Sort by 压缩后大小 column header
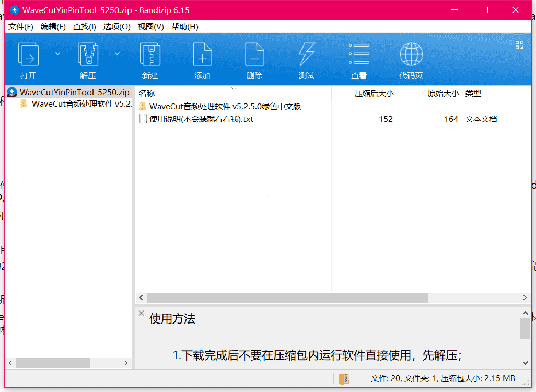This screenshot has height=392, width=536. click(374, 94)
